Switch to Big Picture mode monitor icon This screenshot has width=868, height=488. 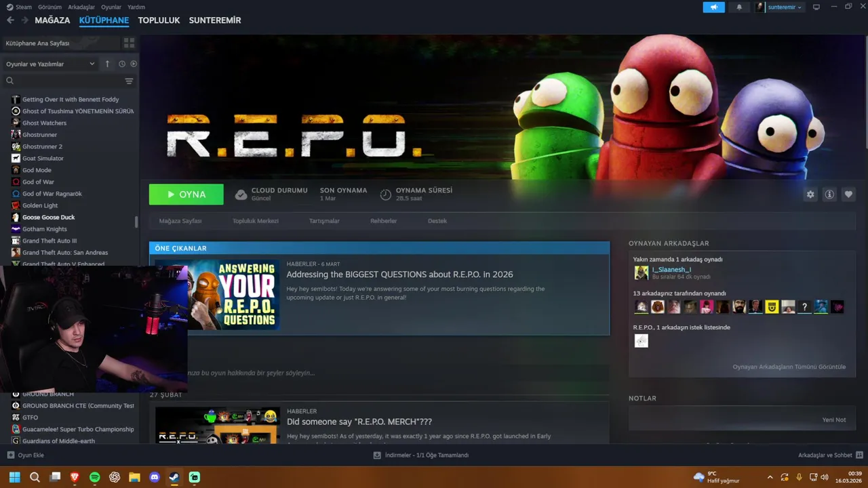click(816, 7)
